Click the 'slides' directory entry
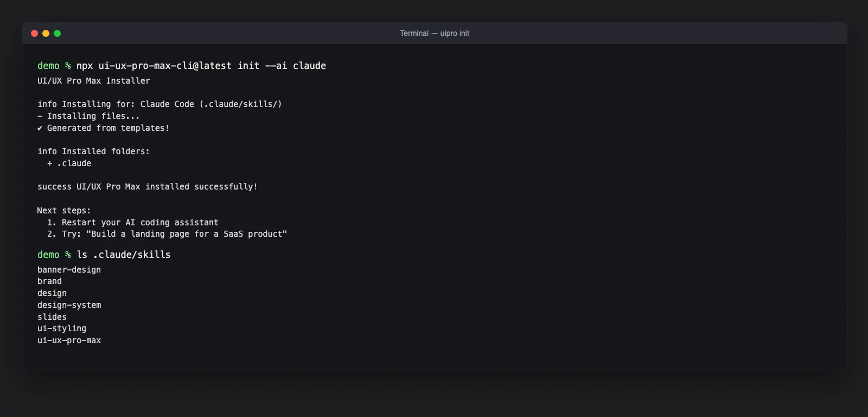 (x=52, y=317)
